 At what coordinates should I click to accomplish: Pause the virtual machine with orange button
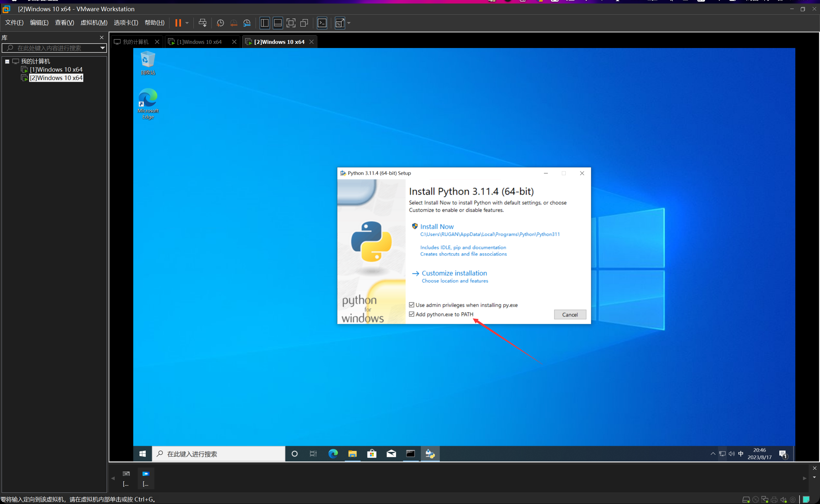pos(178,23)
